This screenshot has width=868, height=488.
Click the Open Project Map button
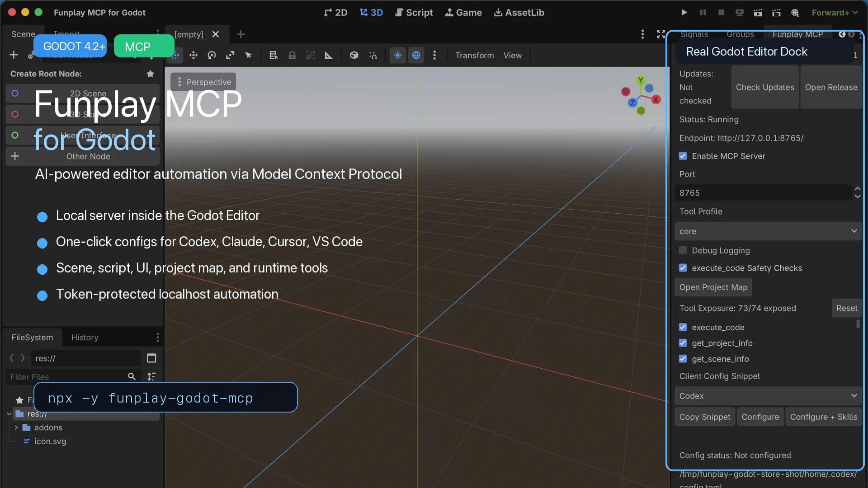[713, 287]
